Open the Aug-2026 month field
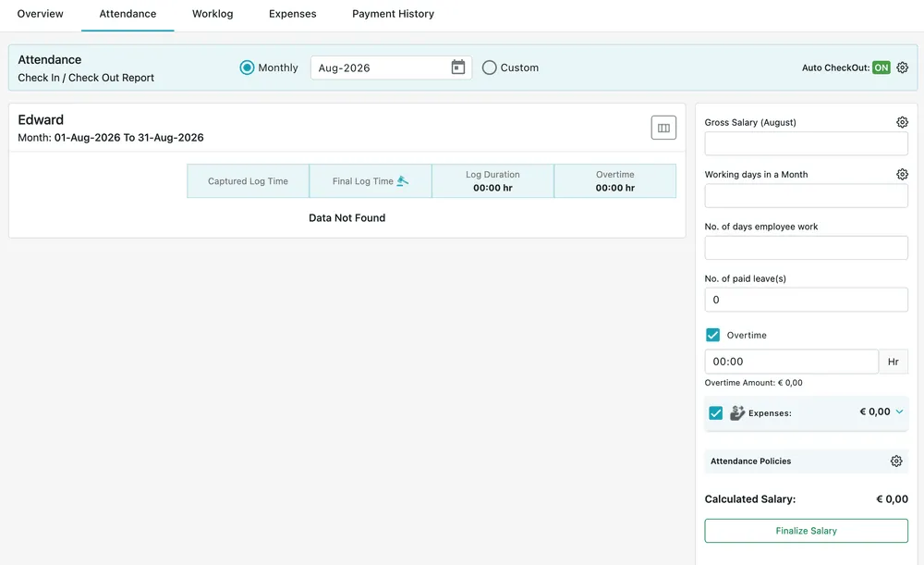The width and height of the screenshot is (924, 565). (x=391, y=68)
